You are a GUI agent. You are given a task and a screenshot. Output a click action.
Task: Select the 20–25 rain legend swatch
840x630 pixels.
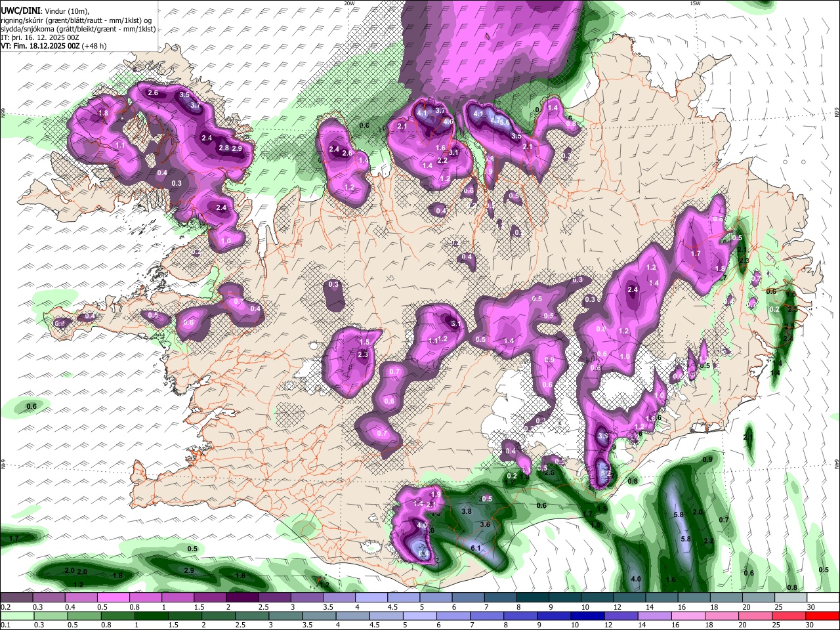coord(756,616)
